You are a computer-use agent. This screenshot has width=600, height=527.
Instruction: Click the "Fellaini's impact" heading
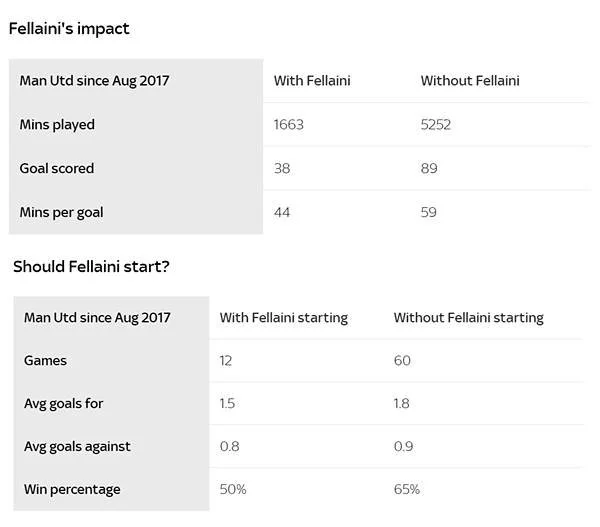(69, 28)
